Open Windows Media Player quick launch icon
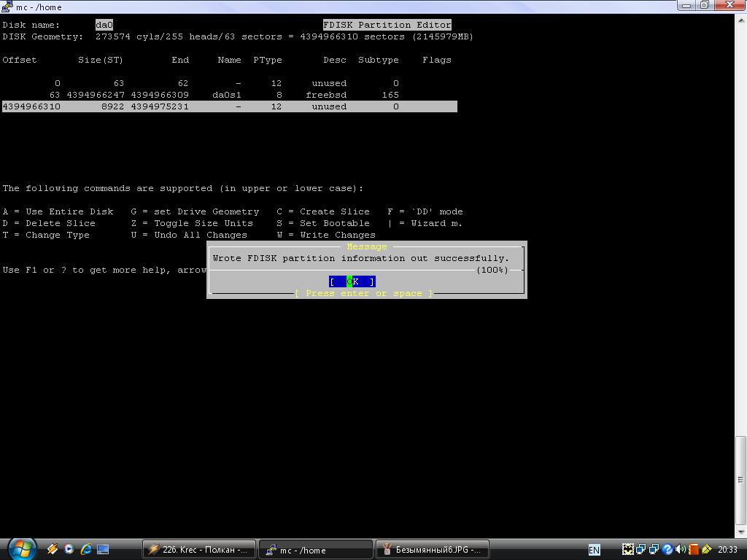This screenshot has width=747, height=560. tap(69, 549)
